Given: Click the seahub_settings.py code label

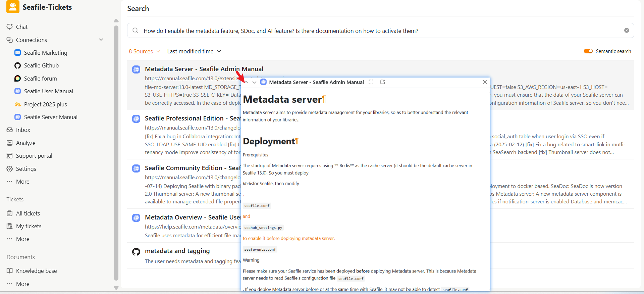Looking at the screenshot, I should click(263, 228).
